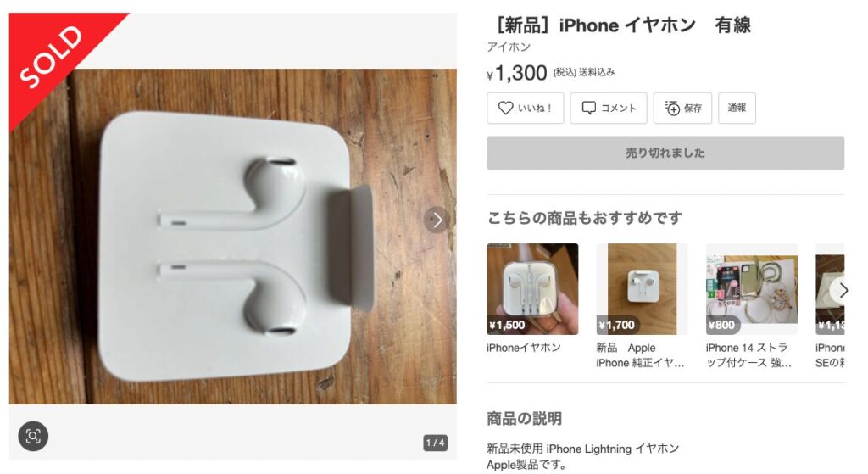Click the 通報 report button

click(737, 108)
